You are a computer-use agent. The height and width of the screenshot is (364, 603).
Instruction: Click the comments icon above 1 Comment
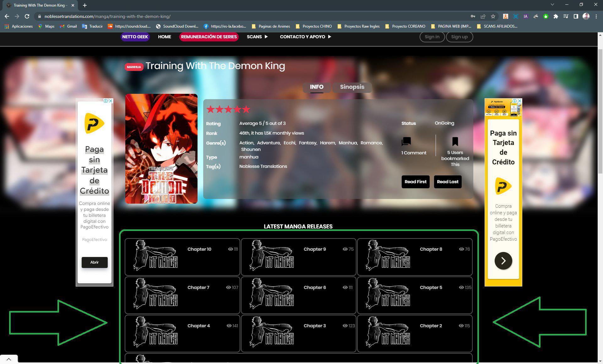click(x=406, y=142)
